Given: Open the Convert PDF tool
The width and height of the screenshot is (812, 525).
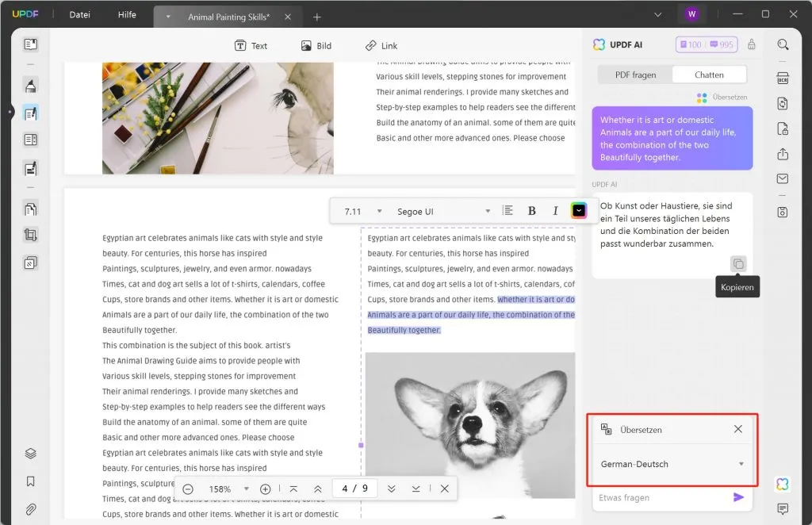Looking at the screenshot, I should coord(783,103).
